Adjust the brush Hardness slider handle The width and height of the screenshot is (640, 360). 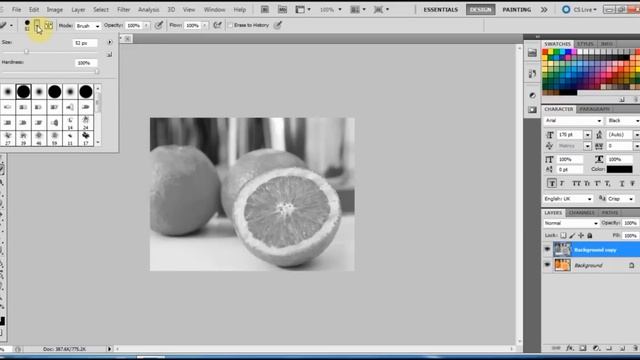pyautogui.click(x=97, y=71)
